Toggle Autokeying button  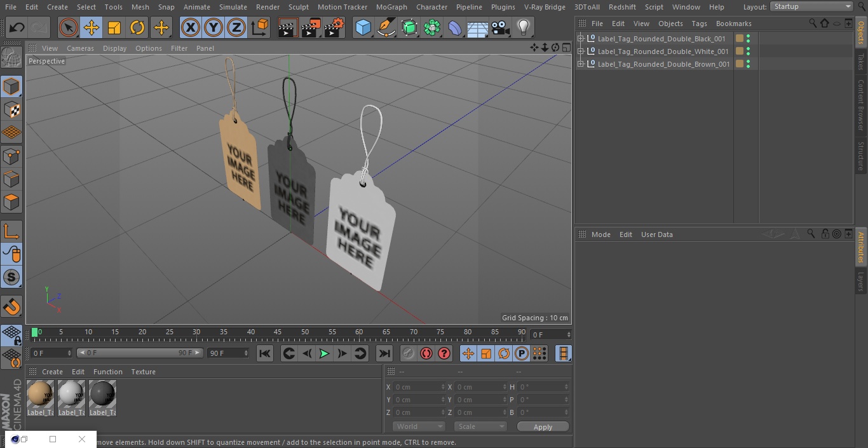coord(426,353)
